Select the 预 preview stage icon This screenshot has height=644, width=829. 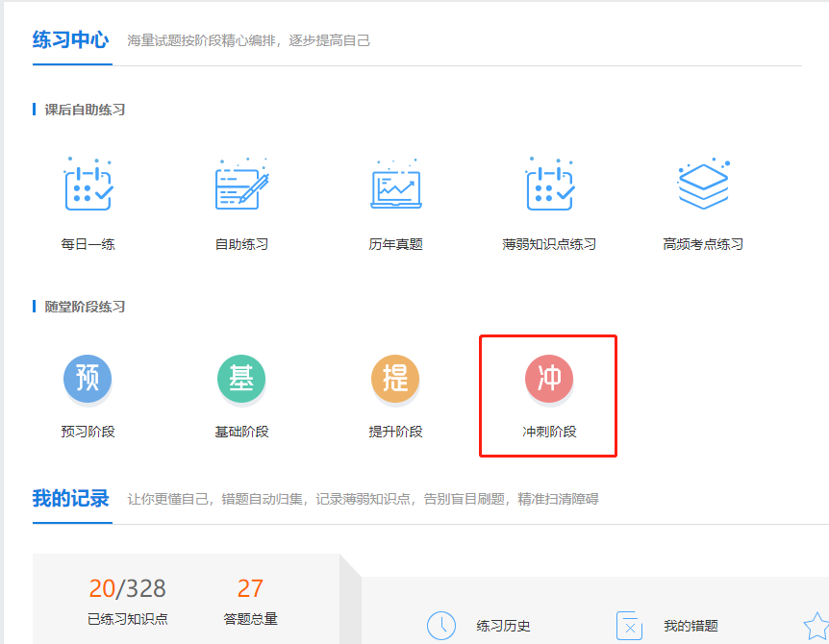point(88,379)
